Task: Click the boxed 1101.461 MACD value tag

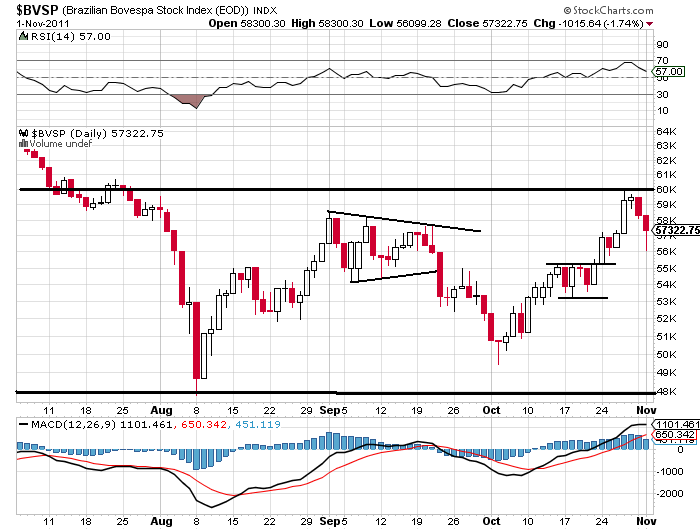Action: pos(676,424)
